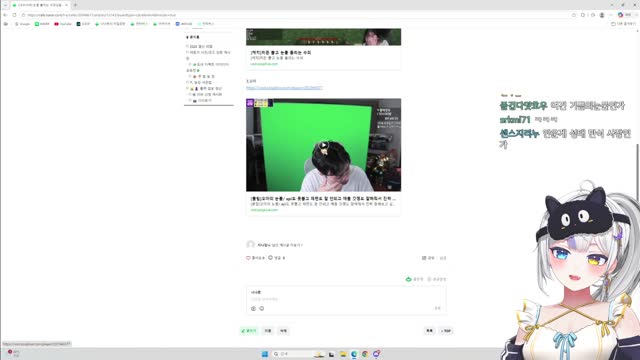Open a new browser tab
640x360 pixels.
click(75, 5)
